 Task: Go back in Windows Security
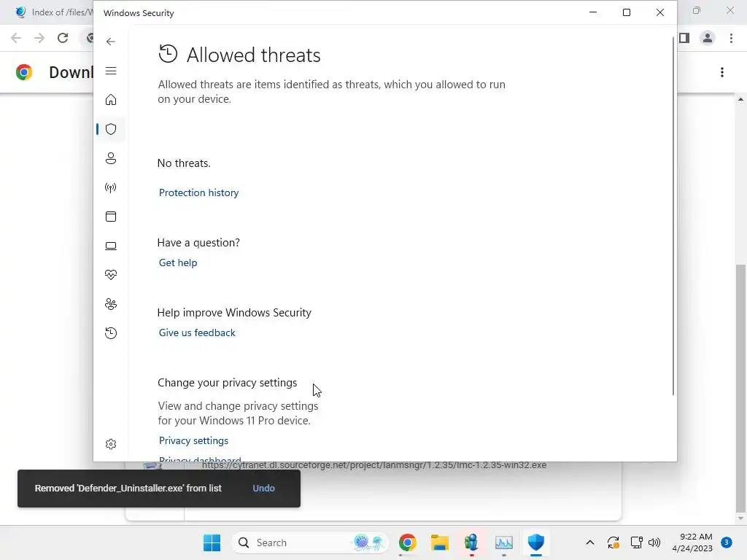[x=111, y=42]
